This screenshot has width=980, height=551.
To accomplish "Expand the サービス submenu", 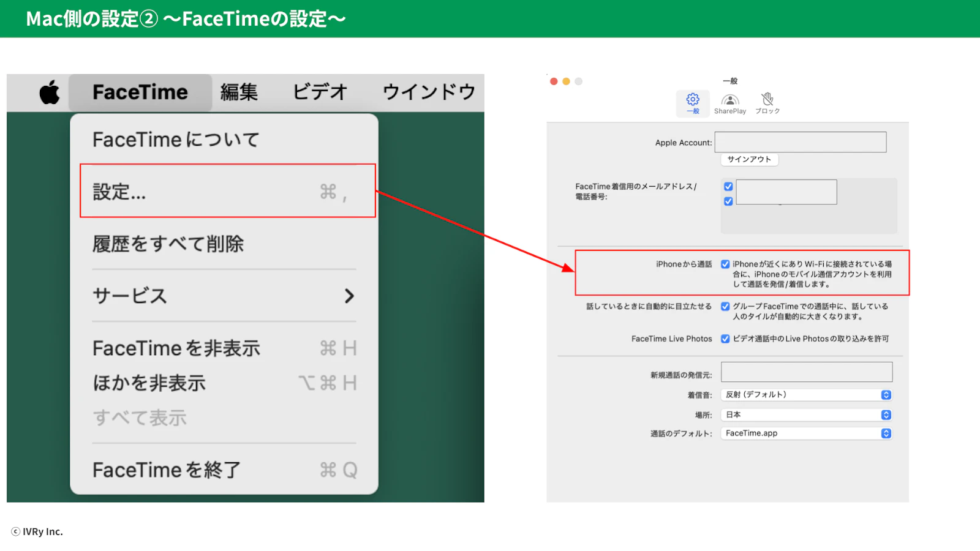I will (224, 296).
